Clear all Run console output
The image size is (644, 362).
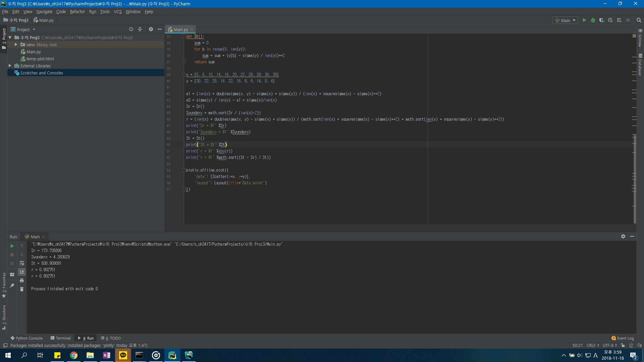[22, 289]
